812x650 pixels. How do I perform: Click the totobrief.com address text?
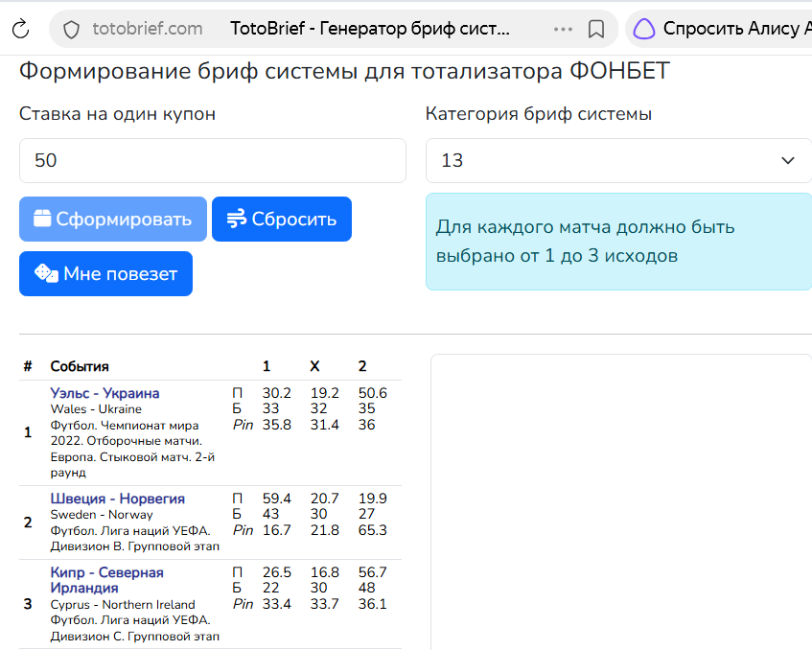click(148, 29)
